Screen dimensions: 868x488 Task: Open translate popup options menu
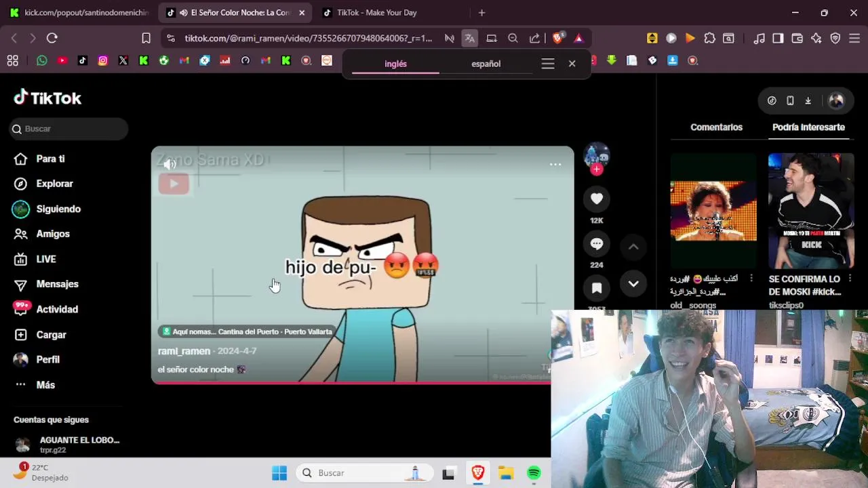point(548,64)
